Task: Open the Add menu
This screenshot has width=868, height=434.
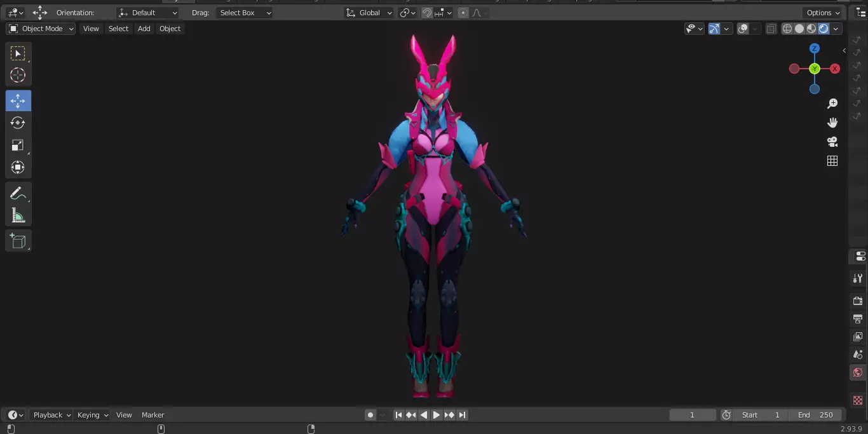Action: pyautogui.click(x=144, y=29)
